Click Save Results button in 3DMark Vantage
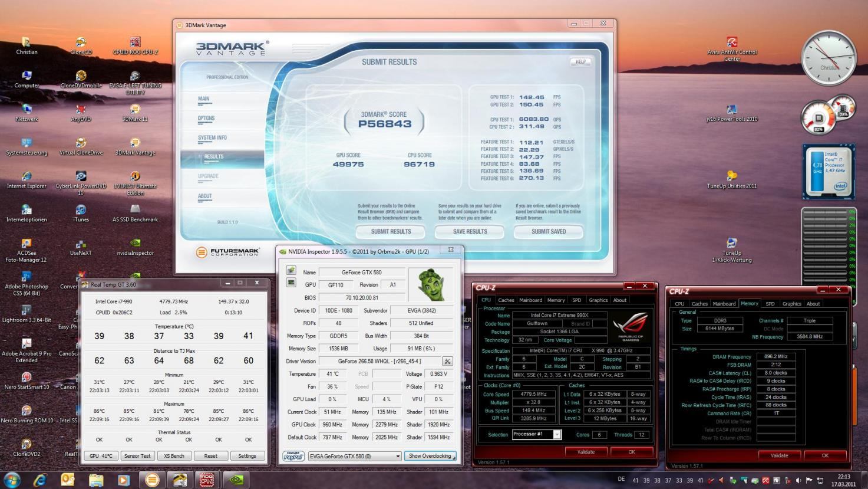Image resolution: width=868 pixels, height=489 pixels. click(470, 231)
